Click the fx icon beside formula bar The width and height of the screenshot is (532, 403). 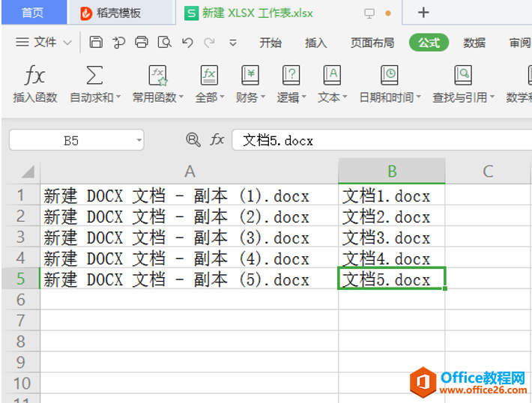[217, 139]
